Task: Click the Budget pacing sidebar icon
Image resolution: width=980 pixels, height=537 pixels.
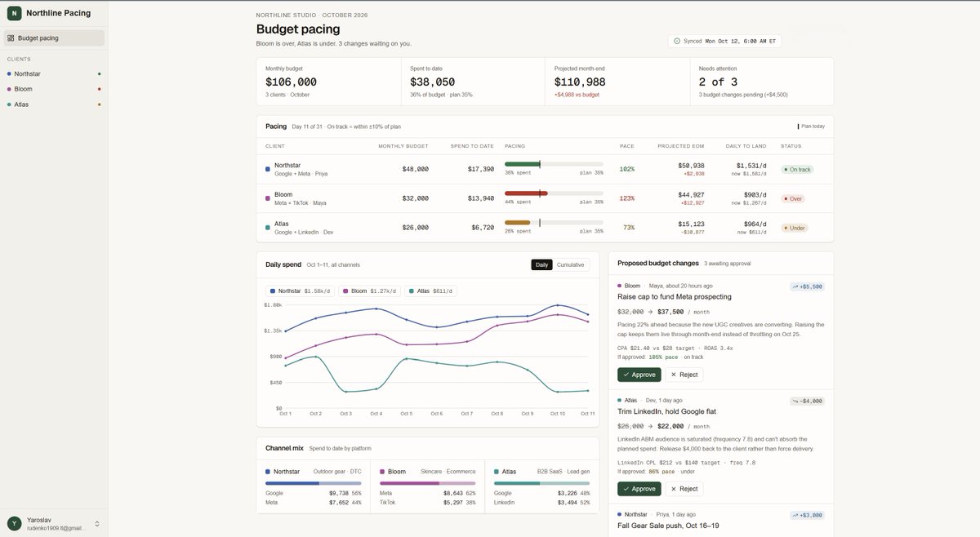Action: coord(11,38)
